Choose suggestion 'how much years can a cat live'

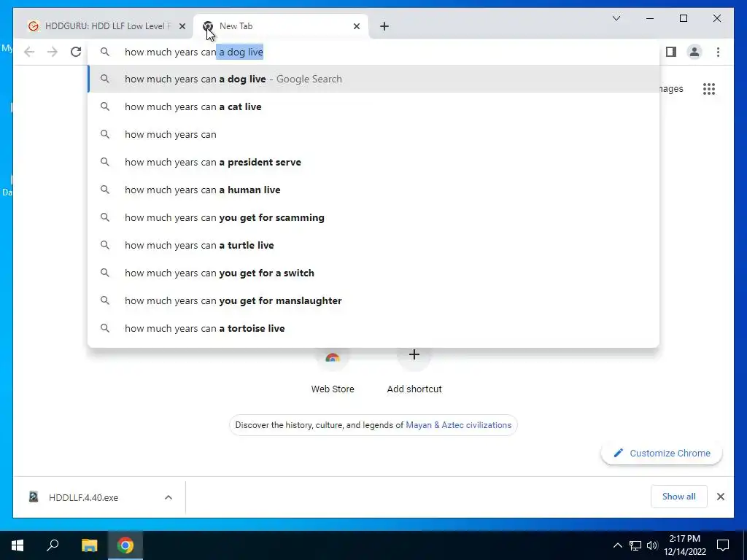click(373, 106)
